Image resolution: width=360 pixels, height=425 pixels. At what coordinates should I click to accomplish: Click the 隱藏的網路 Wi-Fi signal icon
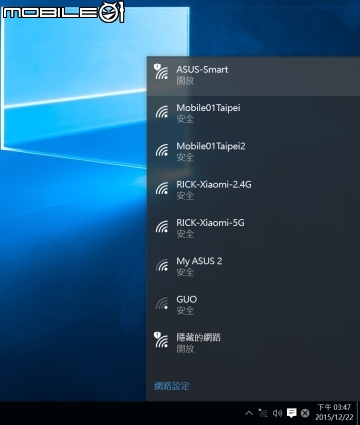pyautogui.click(x=161, y=340)
